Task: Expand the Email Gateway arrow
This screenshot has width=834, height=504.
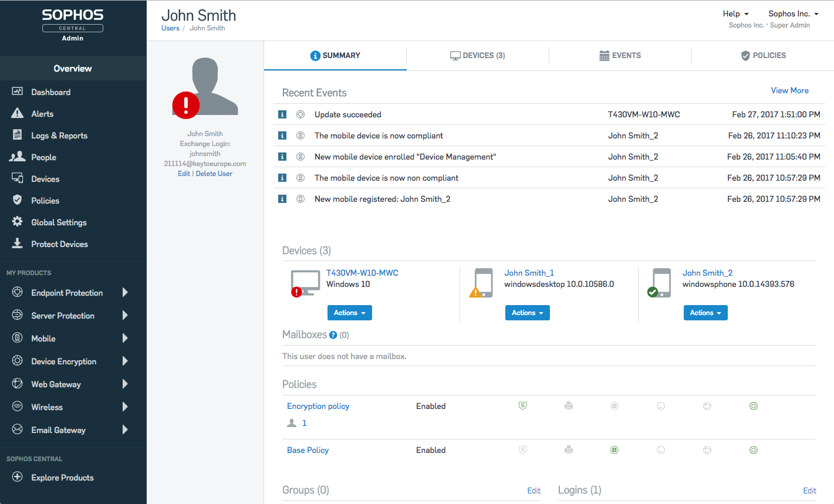Action: pyautogui.click(x=125, y=429)
